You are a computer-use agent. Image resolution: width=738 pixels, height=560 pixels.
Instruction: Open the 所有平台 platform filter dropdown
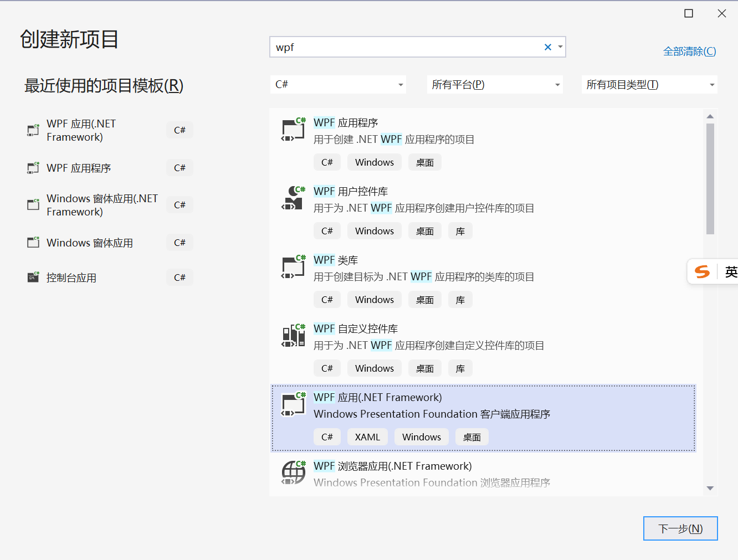click(x=495, y=85)
